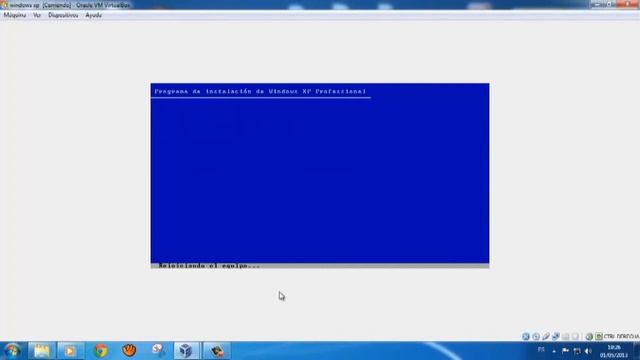640x360 pixels.
Task: Show hidden system tray icons
Action: (x=554, y=351)
